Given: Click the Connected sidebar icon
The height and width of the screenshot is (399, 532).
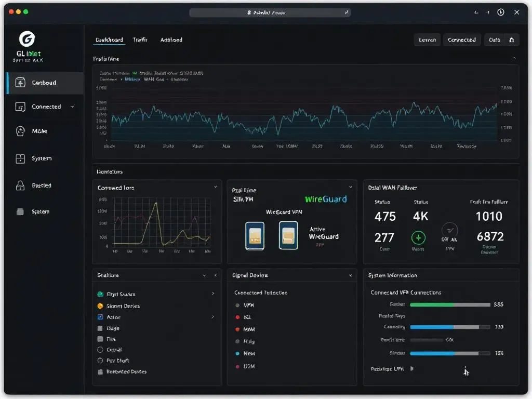Looking at the screenshot, I should [20, 107].
